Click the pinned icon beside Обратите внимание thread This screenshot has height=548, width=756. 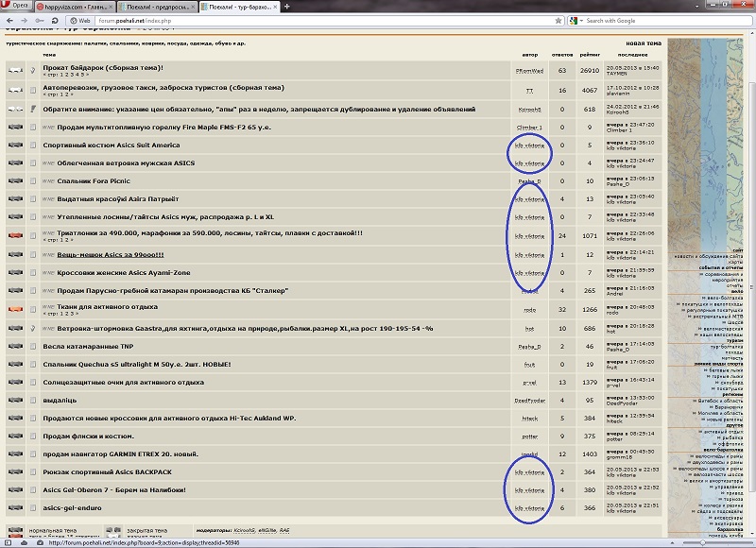pyautogui.click(x=33, y=109)
